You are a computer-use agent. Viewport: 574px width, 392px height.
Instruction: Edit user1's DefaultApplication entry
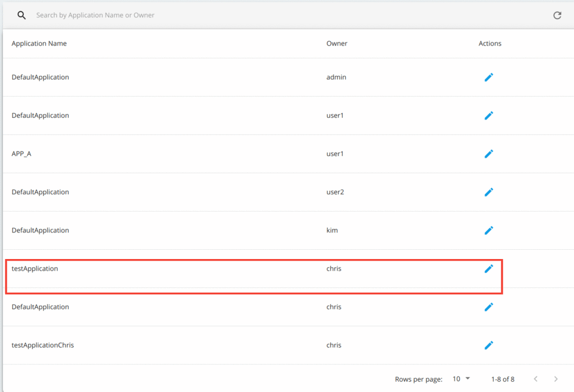[x=488, y=116]
